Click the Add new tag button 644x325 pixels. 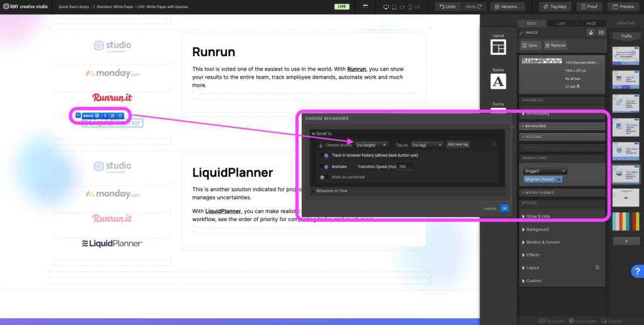(x=458, y=145)
